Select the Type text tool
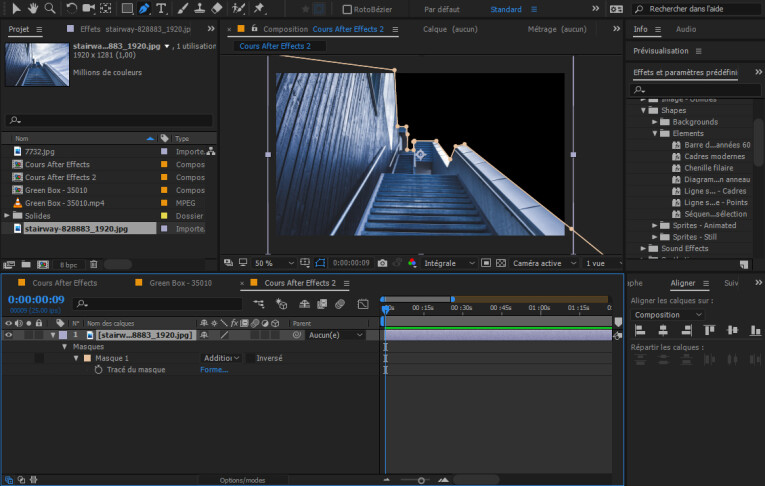 (161, 8)
